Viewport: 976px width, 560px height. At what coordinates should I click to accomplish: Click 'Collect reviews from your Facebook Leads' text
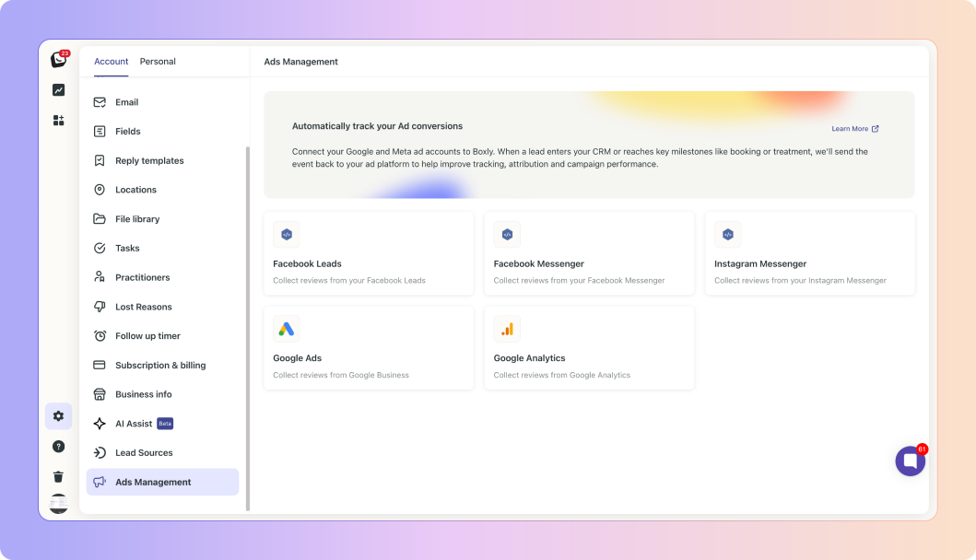pos(349,281)
